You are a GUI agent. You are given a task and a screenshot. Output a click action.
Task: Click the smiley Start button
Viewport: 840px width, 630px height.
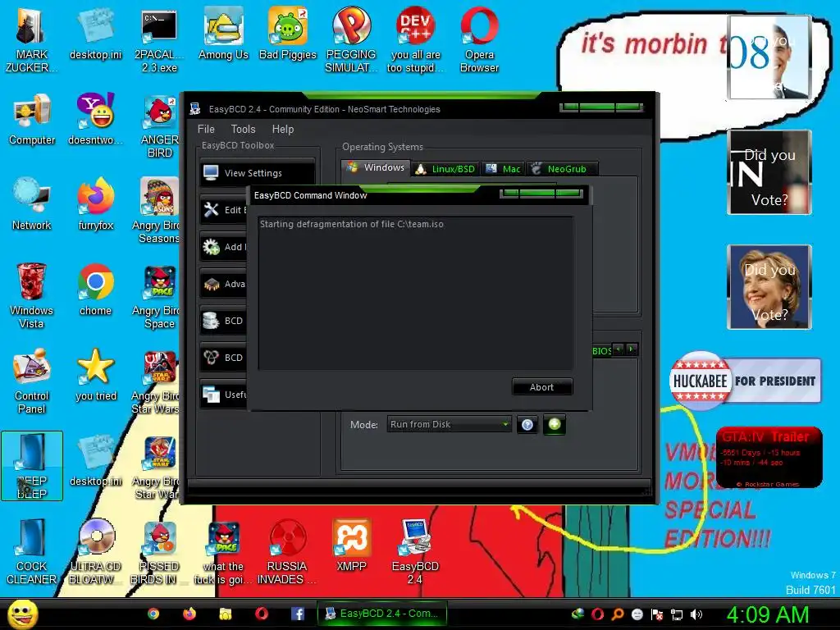click(22, 614)
